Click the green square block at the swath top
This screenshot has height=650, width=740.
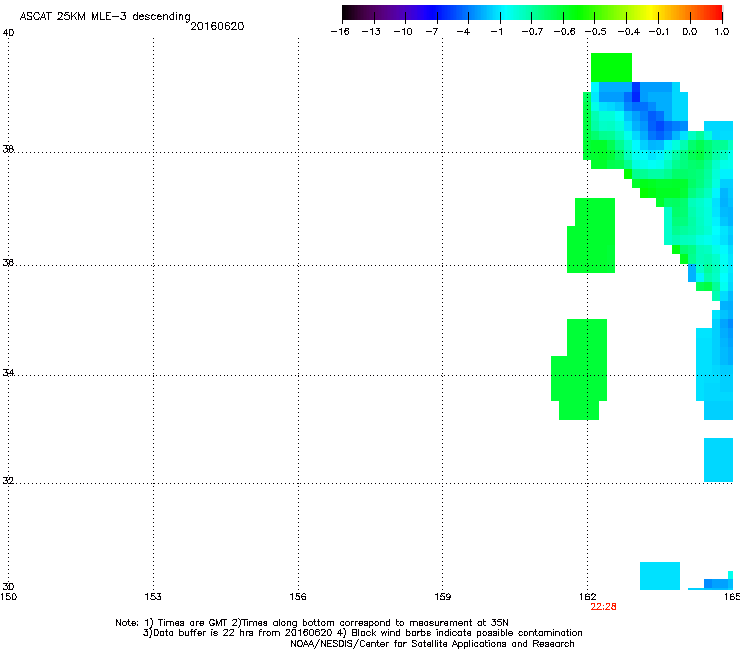611,68
